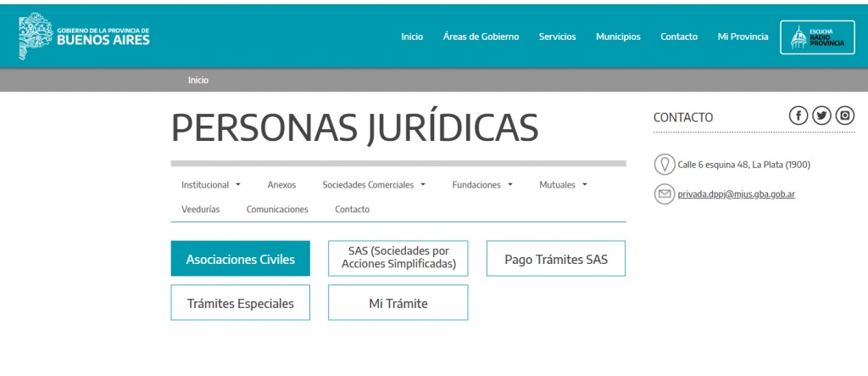Open the Instagram social icon

pos(845,115)
